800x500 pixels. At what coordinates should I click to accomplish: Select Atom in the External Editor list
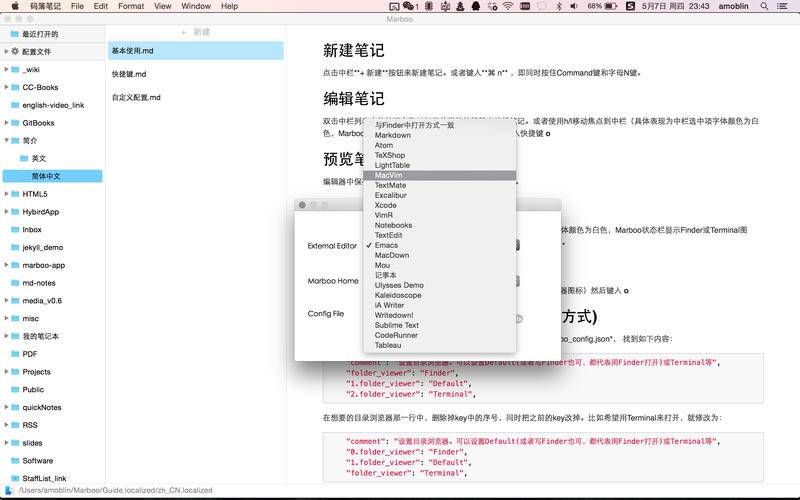pyautogui.click(x=439, y=145)
